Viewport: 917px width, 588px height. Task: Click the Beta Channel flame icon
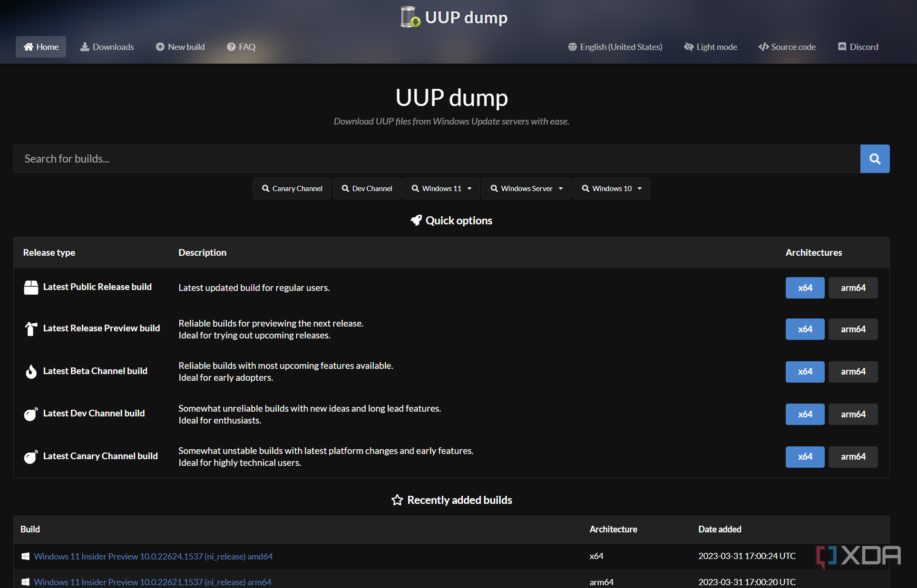pyautogui.click(x=31, y=371)
